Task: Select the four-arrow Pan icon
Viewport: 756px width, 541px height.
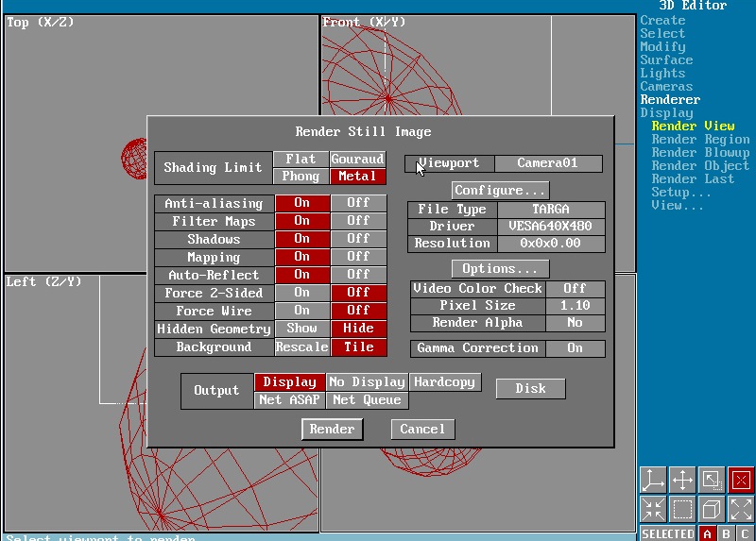Action: point(682,480)
